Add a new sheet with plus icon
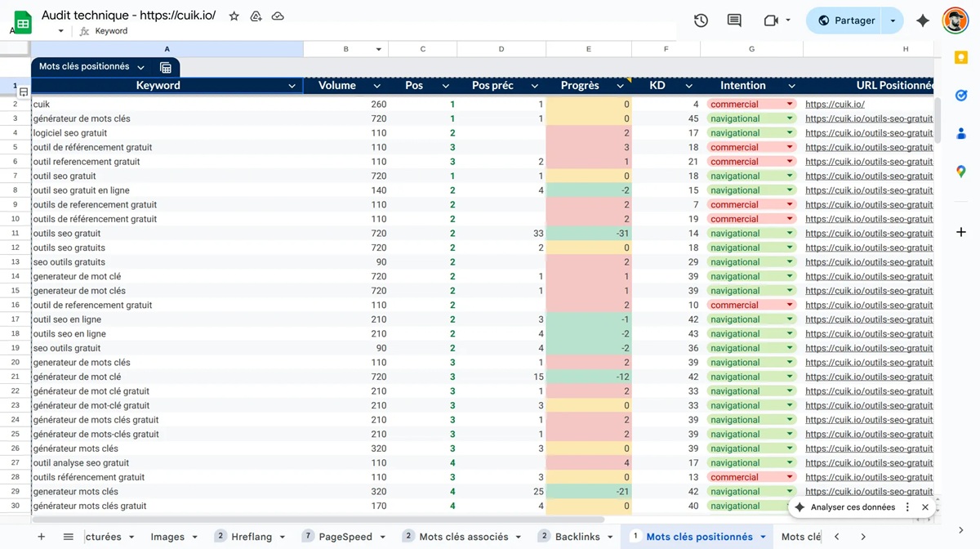 click(x=41, y=537)
